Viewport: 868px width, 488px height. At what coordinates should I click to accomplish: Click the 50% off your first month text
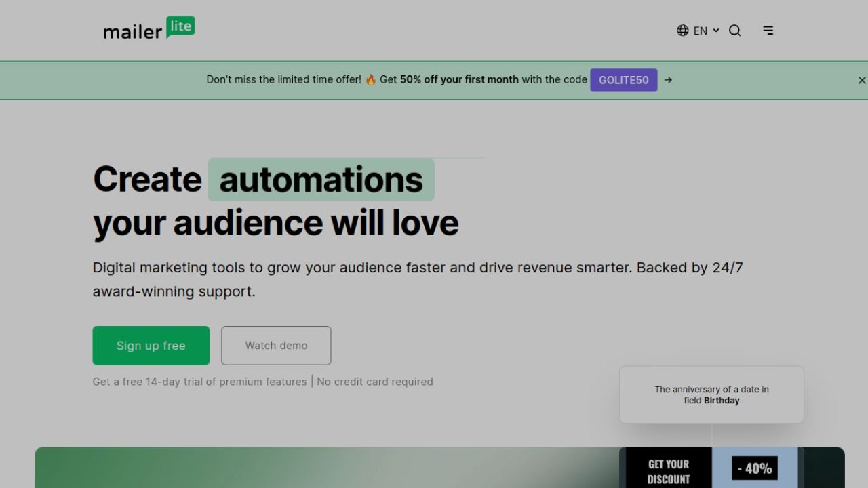point(459,80)
